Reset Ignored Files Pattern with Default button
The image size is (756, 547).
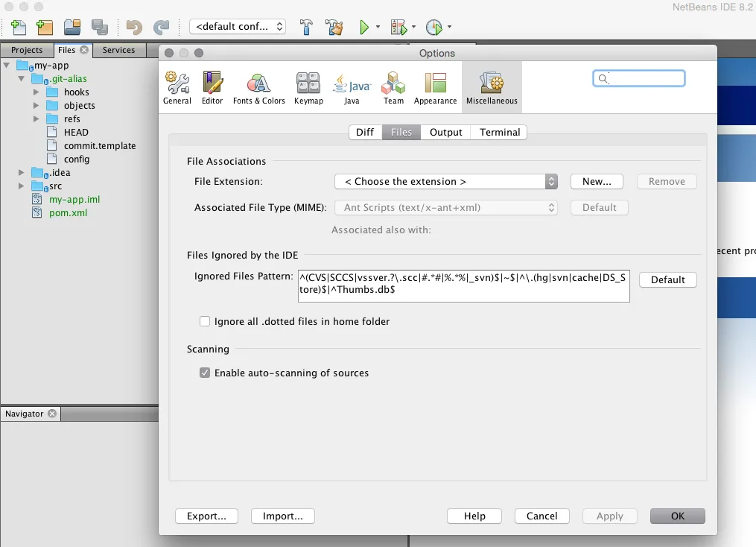668,279
